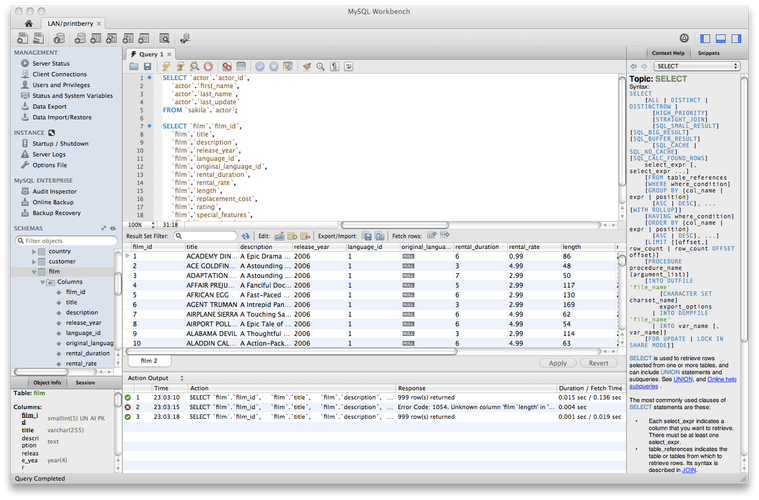The height and width of the screenshot is (500, 759).
Task: Click the Apply button
Action: pos(558,363)
